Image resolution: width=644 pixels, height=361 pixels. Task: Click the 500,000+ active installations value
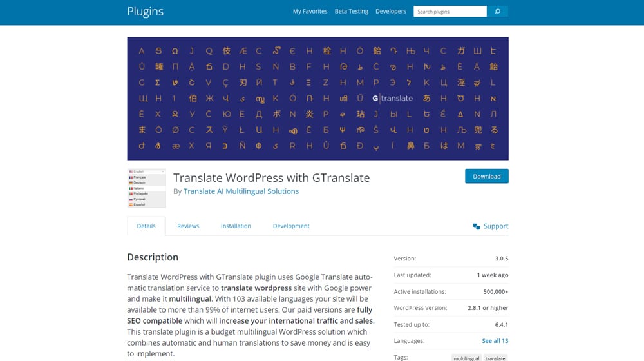pos(496,291)
